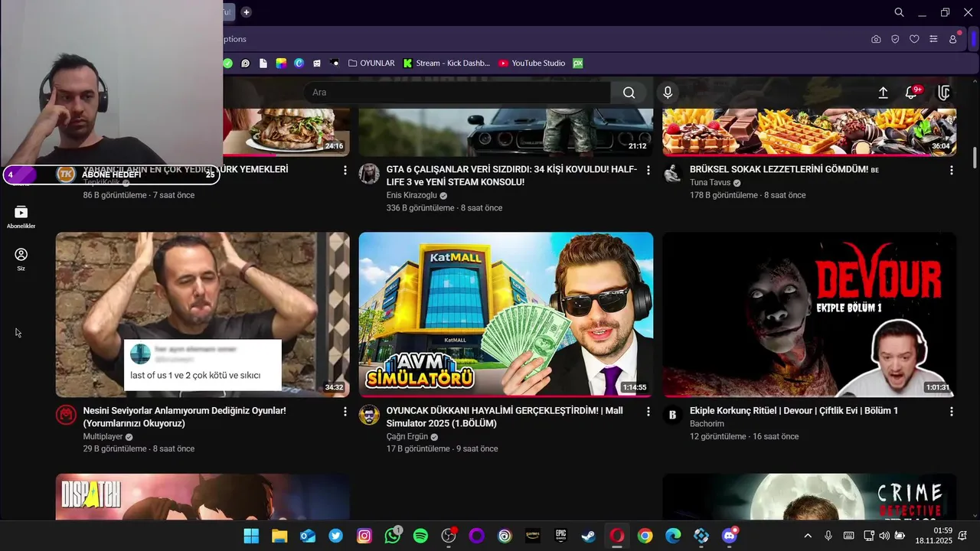
Task: Open Multiplayer channel name
Action: tap(103, 437)
